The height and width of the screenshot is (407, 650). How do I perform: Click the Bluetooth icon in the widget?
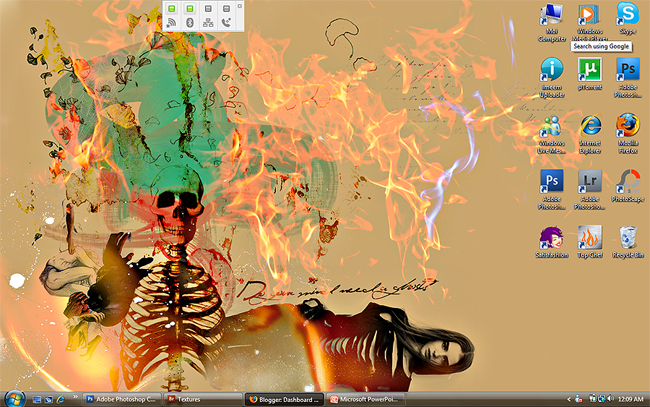[x=190, y=23]
